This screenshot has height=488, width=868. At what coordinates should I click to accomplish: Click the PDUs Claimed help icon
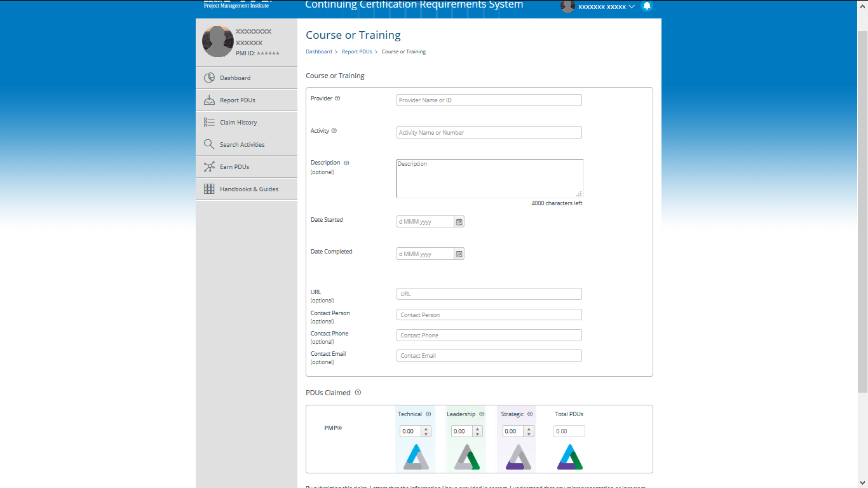[x=358, y=392]
